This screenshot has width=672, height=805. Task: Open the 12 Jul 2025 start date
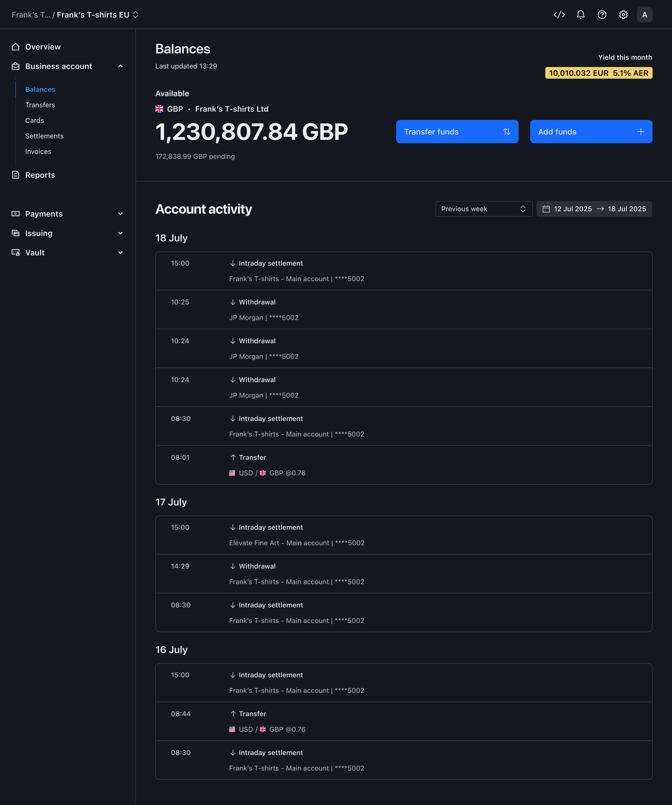pyautogui.click(x=573, y=209)
